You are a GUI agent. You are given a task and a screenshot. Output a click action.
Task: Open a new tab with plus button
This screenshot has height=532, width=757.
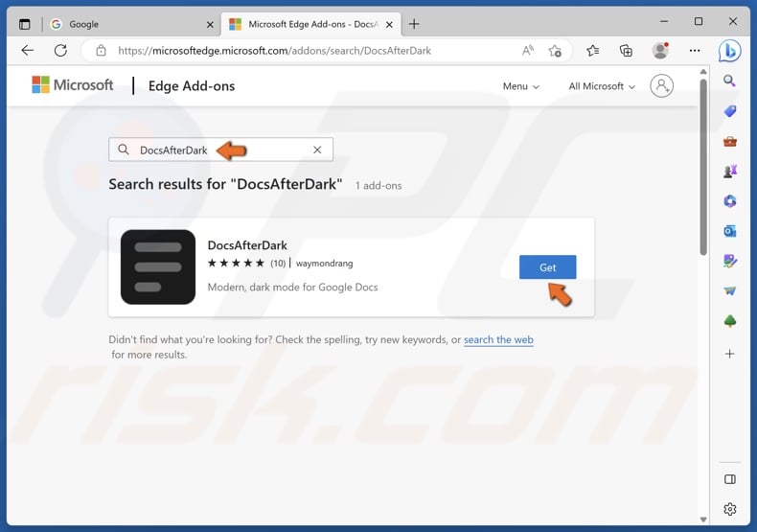414,24
